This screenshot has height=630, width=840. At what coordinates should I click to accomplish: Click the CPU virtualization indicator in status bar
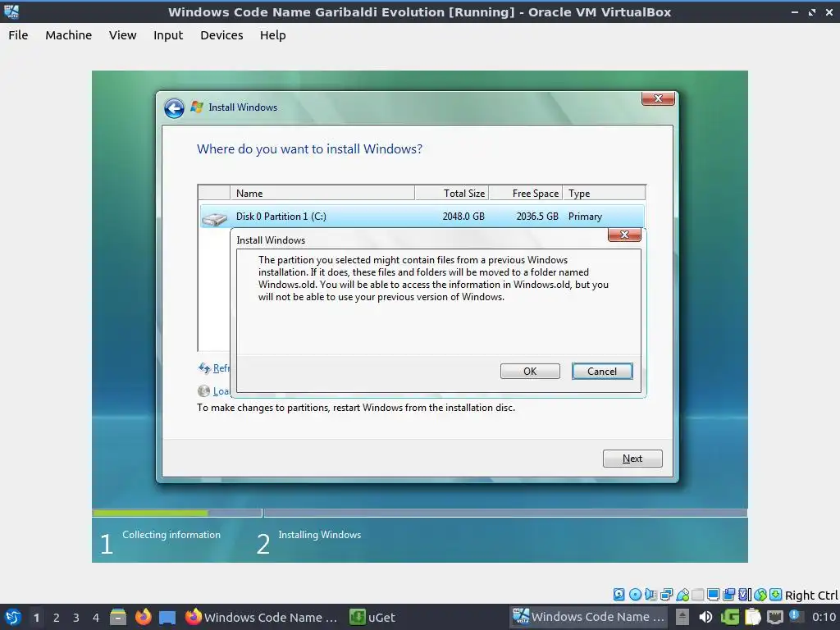(745, 594)
